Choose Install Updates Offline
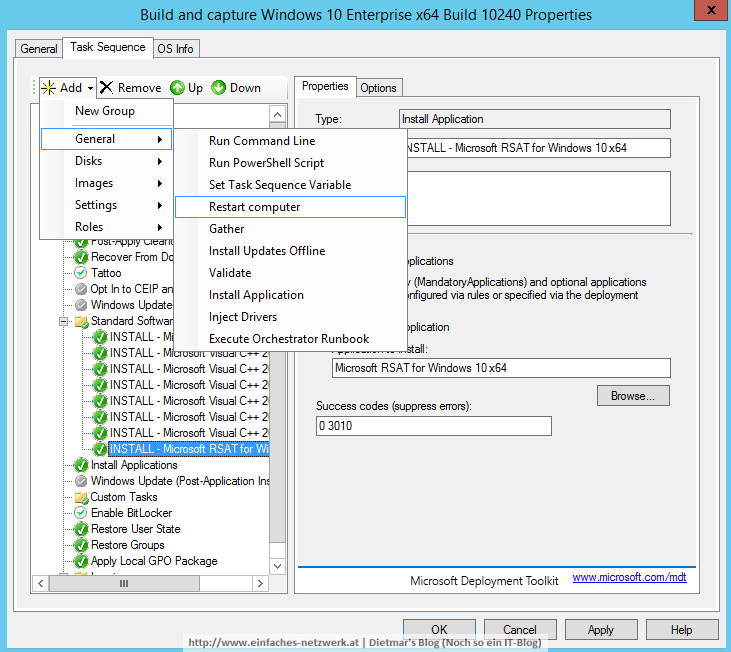Viewport: 731px width, 652px height. click(x=290, y=251)
